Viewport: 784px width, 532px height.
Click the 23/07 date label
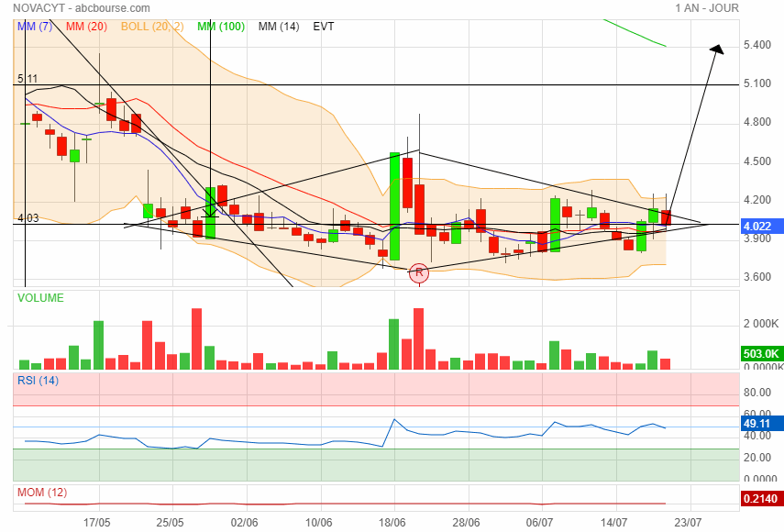pos(688,523)
